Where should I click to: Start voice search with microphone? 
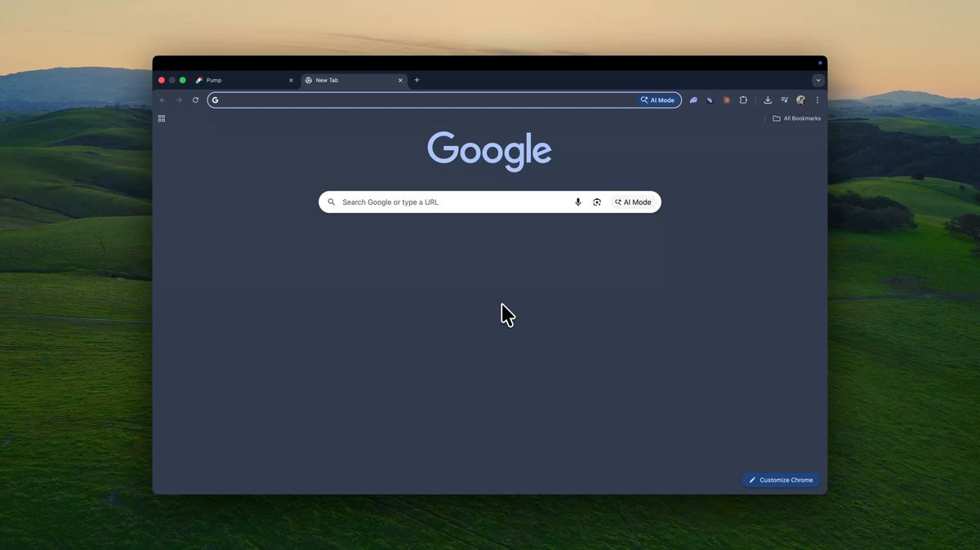(x=578, y=202)
